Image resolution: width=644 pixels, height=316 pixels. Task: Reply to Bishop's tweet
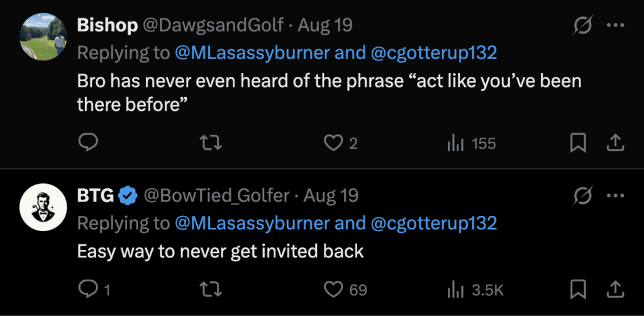point(87,144)
